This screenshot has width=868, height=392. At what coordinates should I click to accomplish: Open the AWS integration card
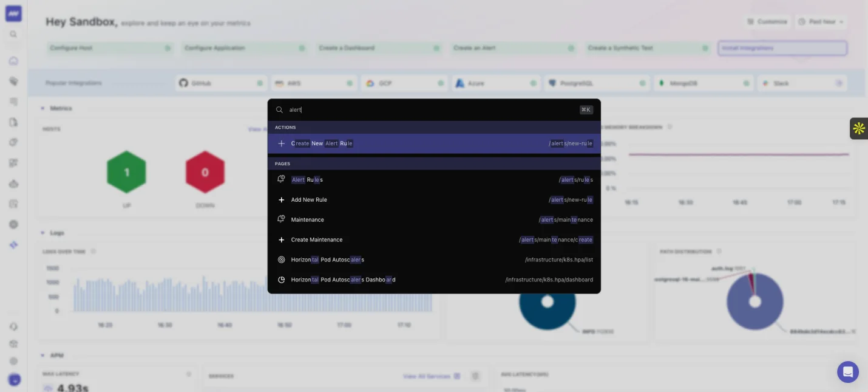click(313, 83)
